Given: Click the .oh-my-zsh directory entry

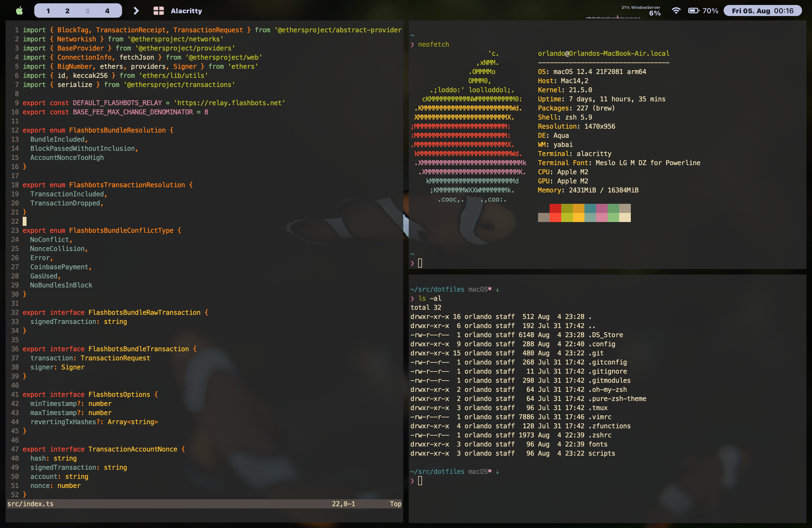Looking at the screenshot, I should (x=608, y=390).
